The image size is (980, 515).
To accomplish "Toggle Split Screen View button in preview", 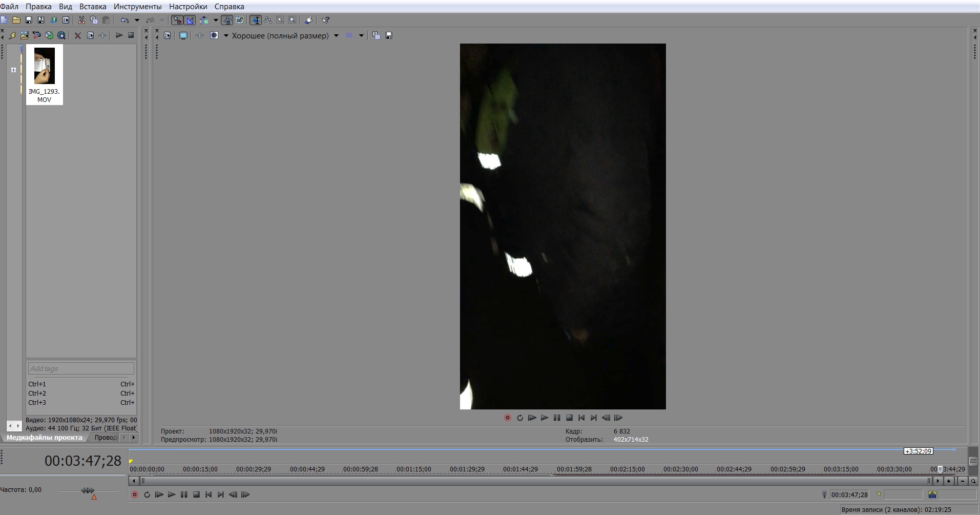I will tap(214, 35).
